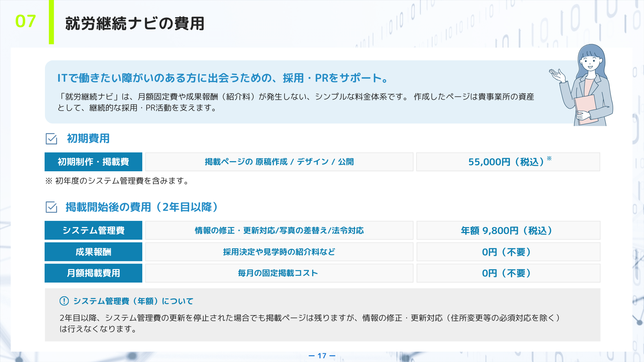Click the 0円(不要) cell for 月額掲載費用
The width and height of the screenshot is (644, 362).
pos(508,273)
